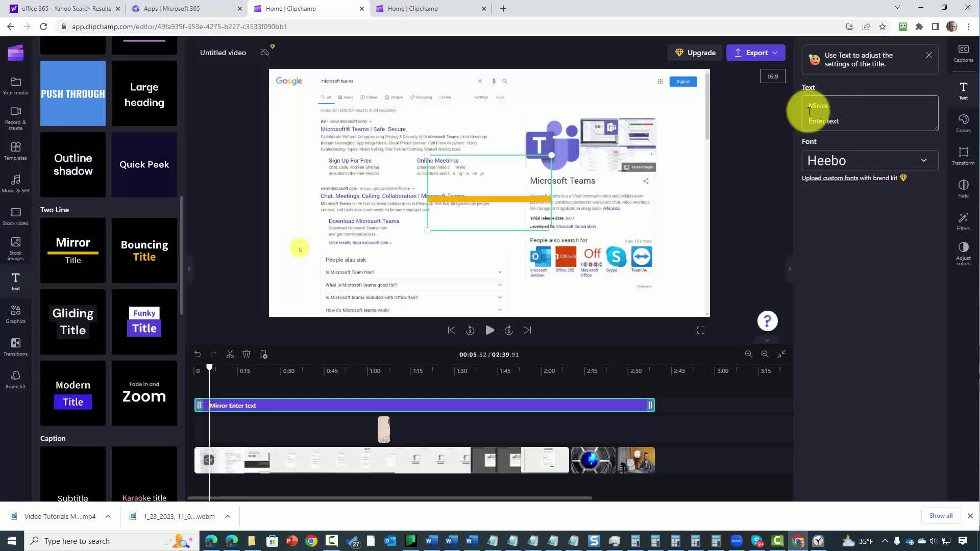The width and height of the screenshot is (980, 551).
Task: Duplicate the selected clip
Action: tap(263, 354)
